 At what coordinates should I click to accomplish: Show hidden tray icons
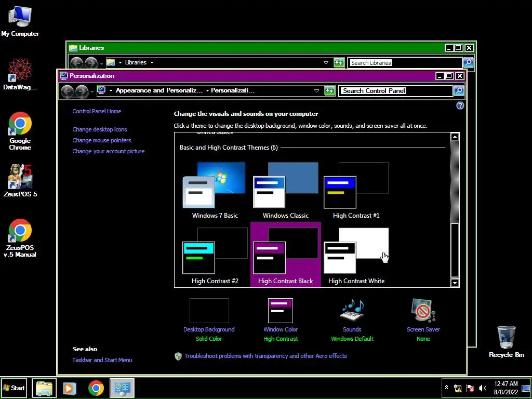point(446,388)
